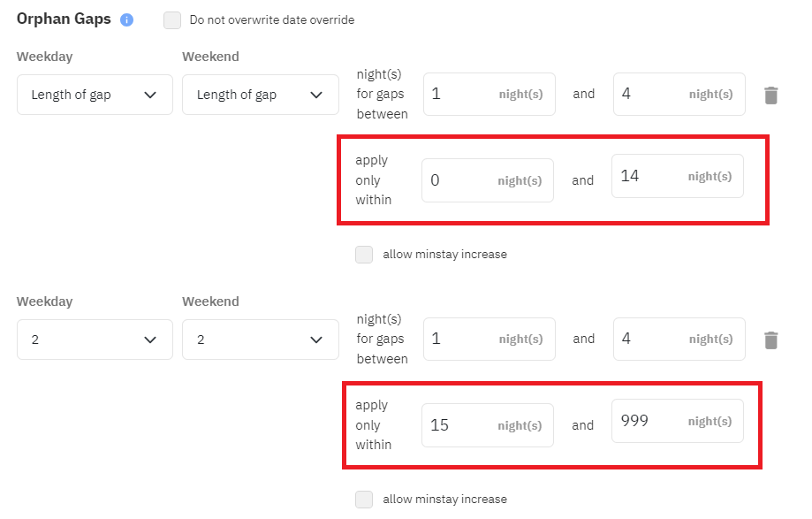
Task: Click second rule's gap minimum field with 1
Action: (x=459, y=340)
